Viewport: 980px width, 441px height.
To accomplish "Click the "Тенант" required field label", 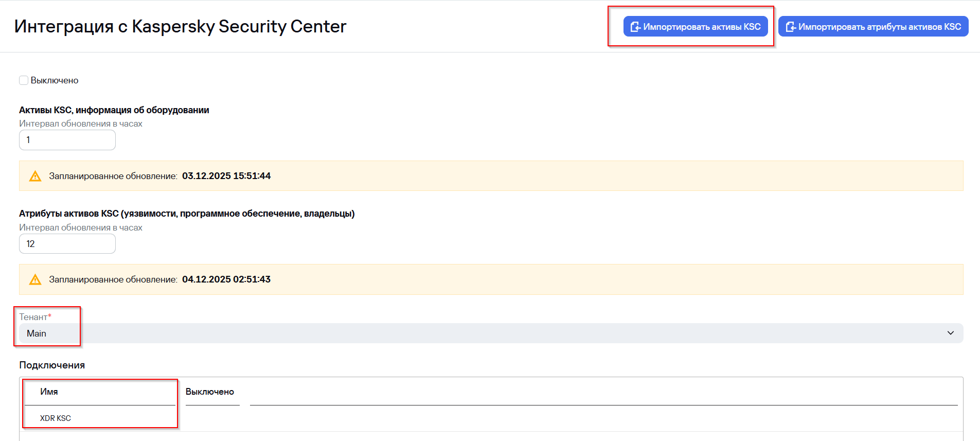I will [34, 317].
